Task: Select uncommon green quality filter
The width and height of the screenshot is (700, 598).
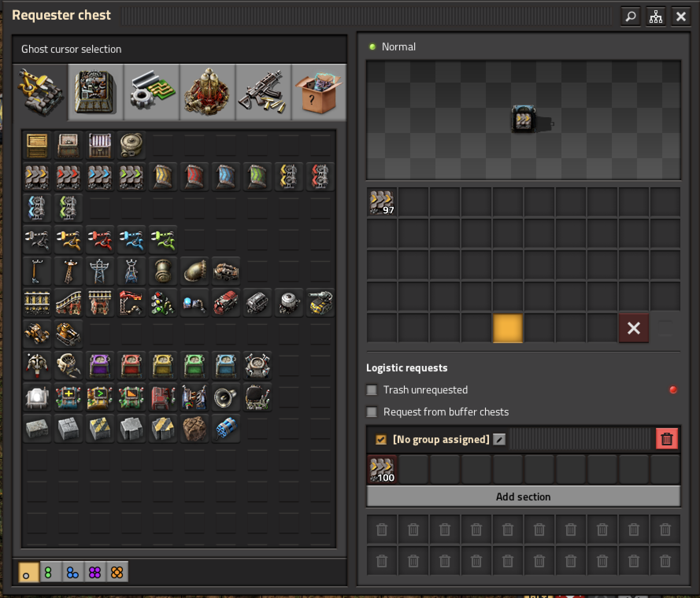Action: (x=50, y=572)
